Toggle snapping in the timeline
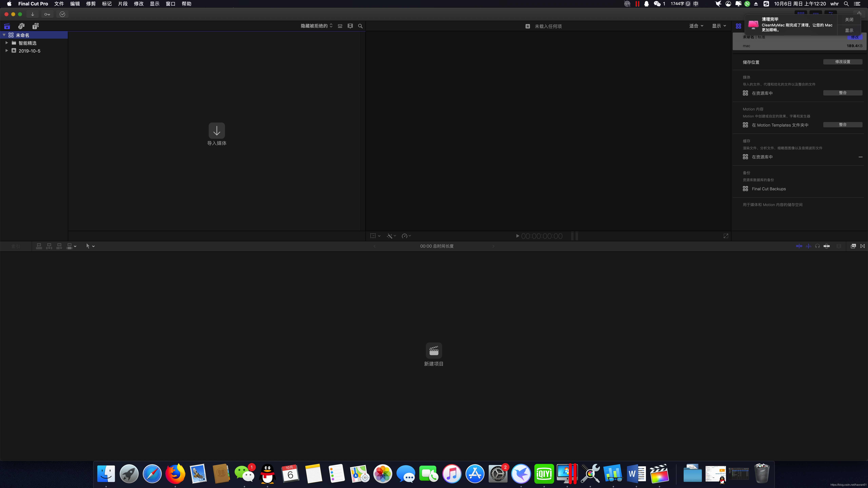The height and width of the screenshot is (488, 868). (x=827, y=246)
